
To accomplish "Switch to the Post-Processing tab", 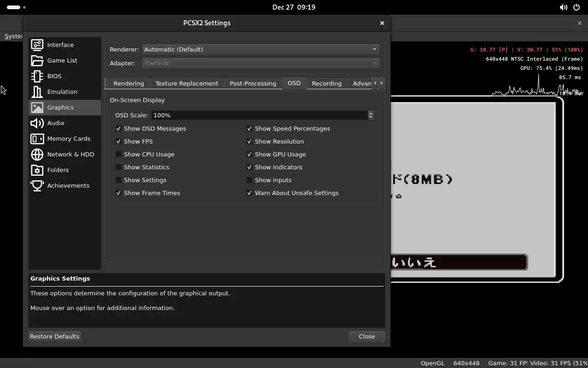I will (x=253, y=83).
